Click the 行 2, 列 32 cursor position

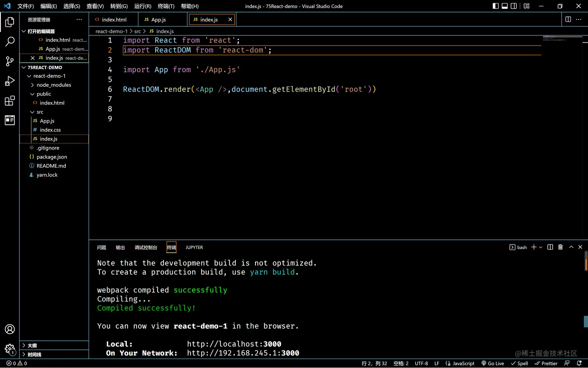374,363
